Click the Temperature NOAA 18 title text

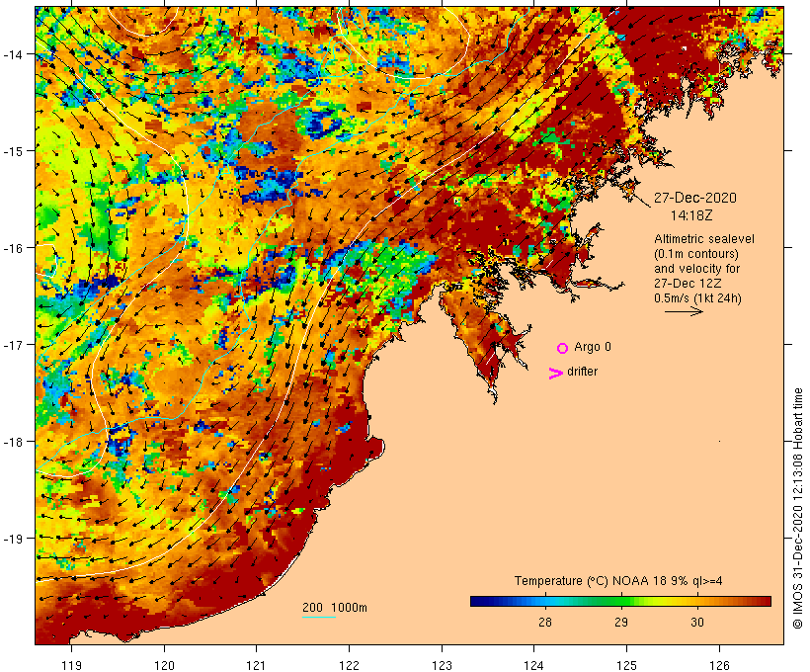[x=618, y=581]
